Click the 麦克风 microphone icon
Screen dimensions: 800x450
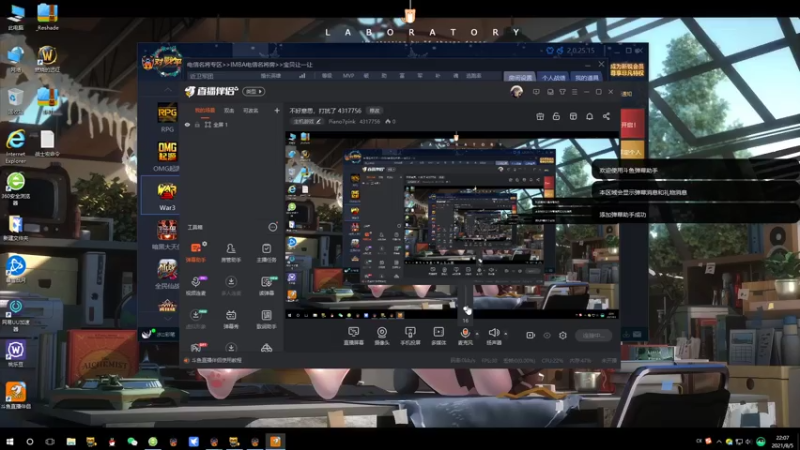pos(465,333)
